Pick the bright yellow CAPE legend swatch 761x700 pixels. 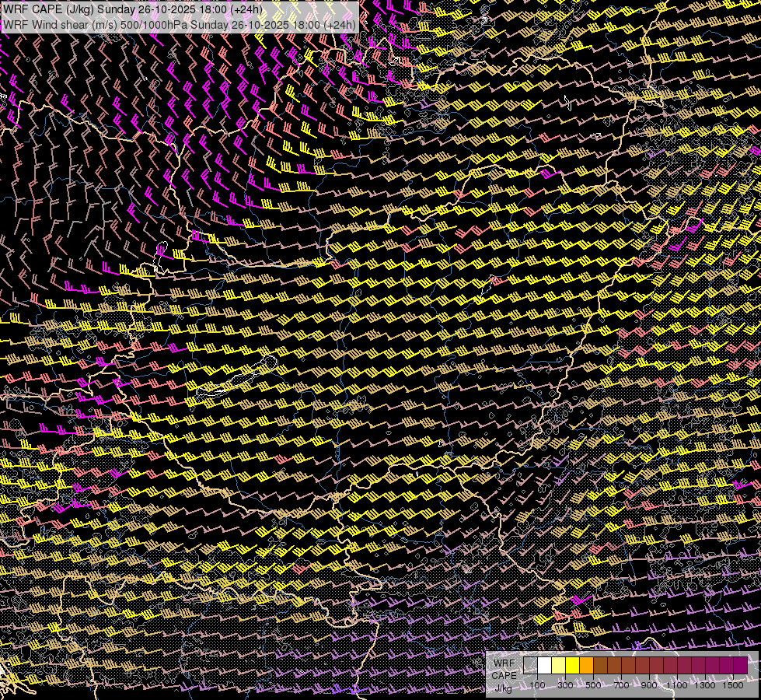[573, 665]
